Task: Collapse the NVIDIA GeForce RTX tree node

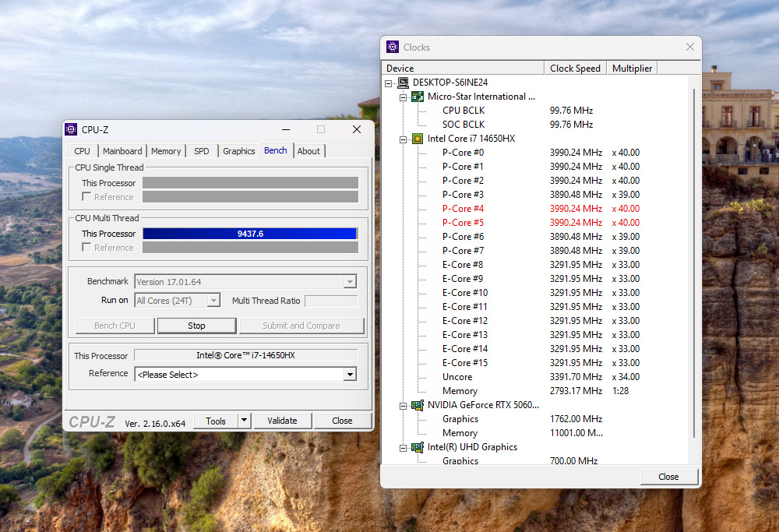Action: [403, 405]
